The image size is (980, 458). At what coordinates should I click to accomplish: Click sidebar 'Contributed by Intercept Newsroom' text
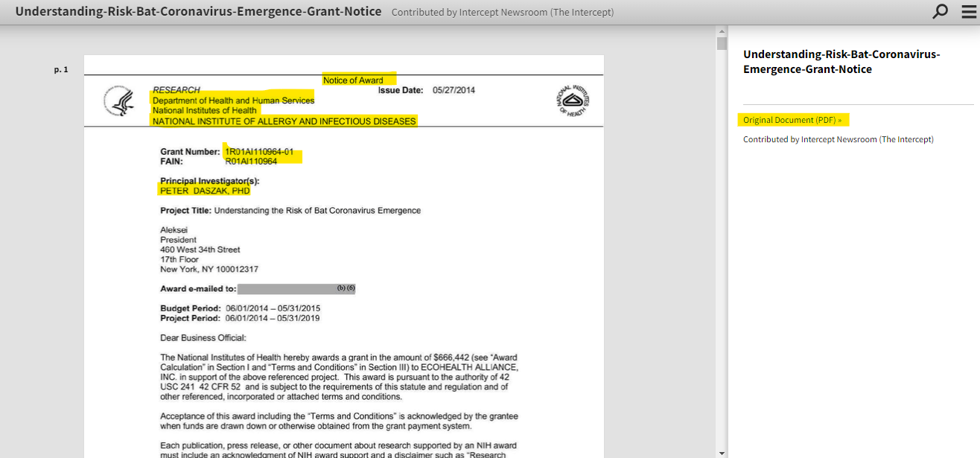click(x=839, y=139)
